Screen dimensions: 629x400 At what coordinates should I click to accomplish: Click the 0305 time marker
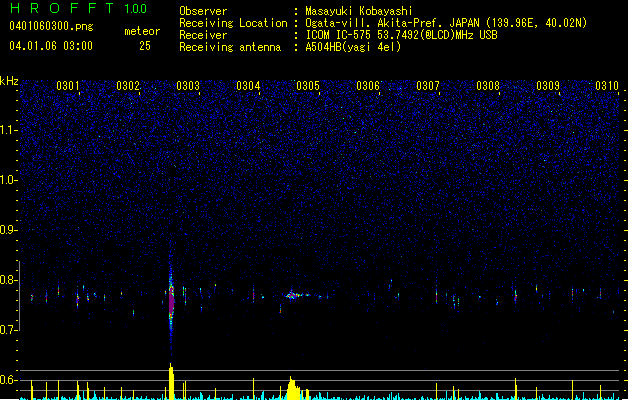click(x=308, y=86)
